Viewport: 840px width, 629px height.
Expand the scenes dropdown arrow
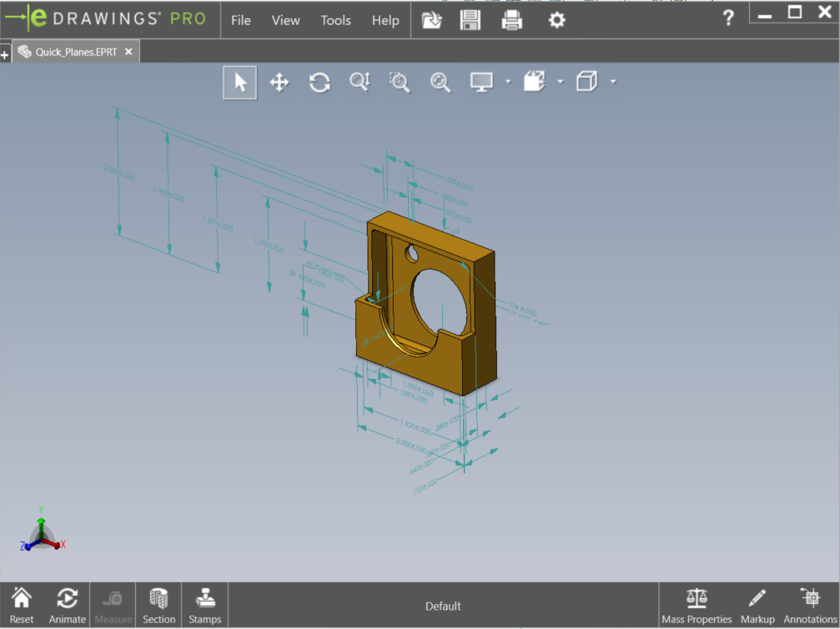pos(561,82)
